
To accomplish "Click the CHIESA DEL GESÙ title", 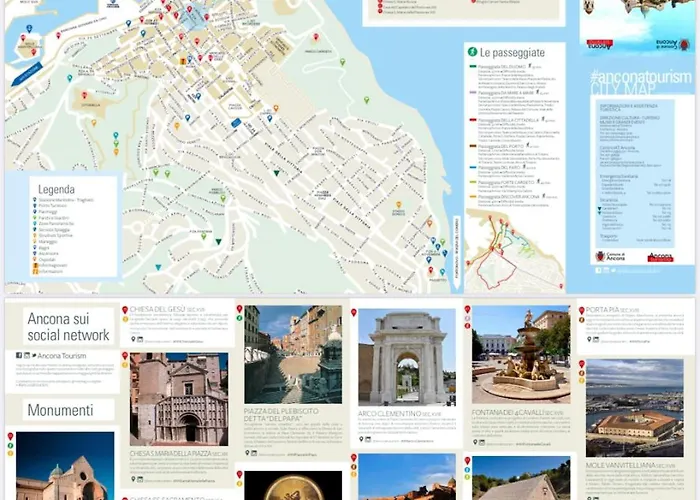I will click(157, 309).
